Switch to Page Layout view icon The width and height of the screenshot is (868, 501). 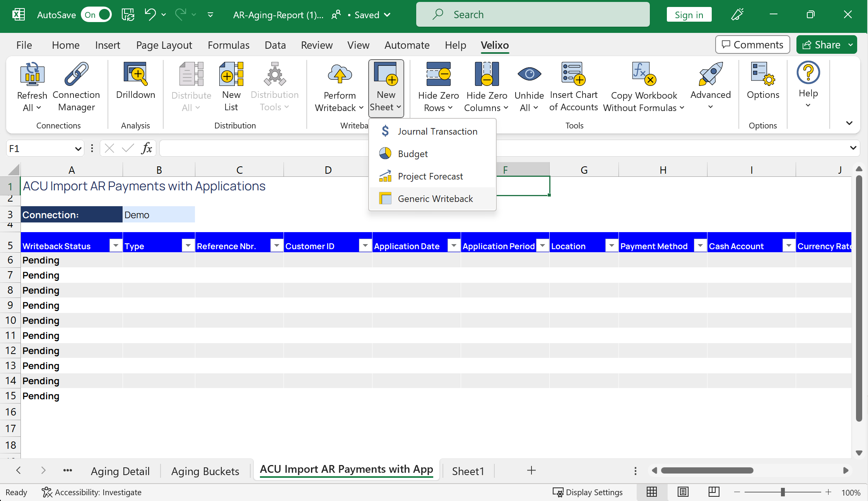[x=683, y=492]
